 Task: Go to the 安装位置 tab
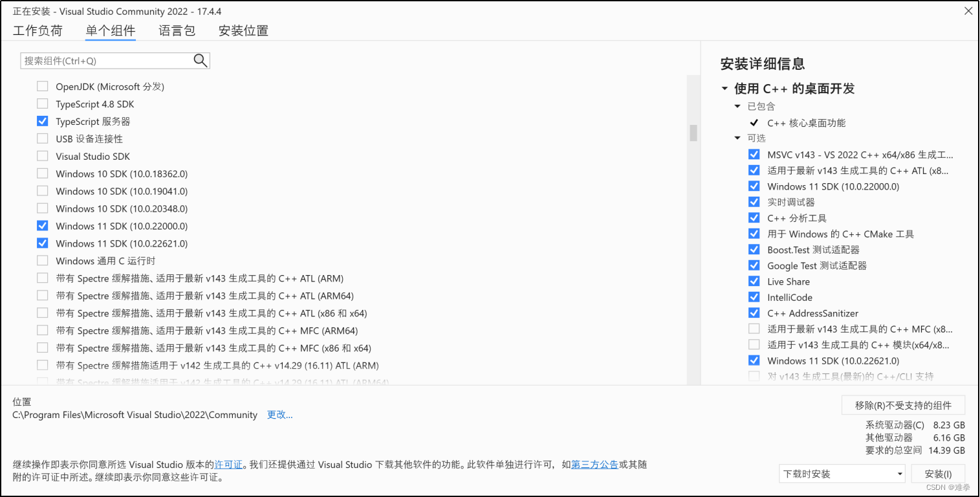point(243,30)
